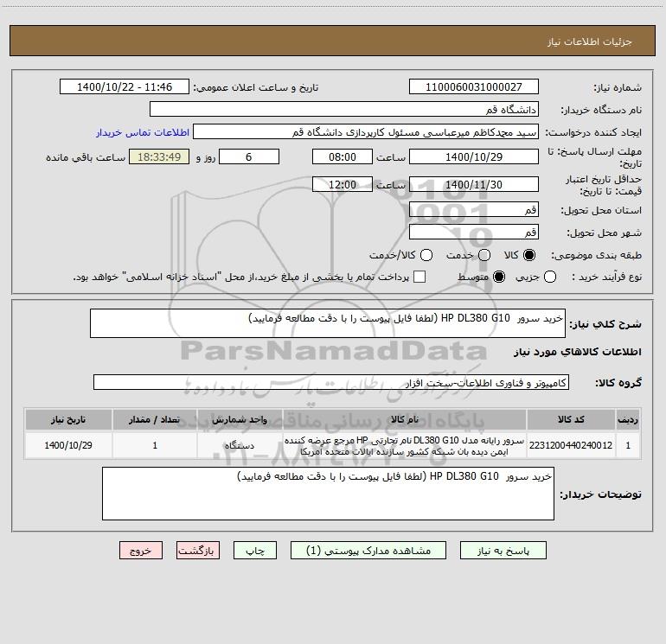Click response deadline time field 08:00

click(x=343, y=156)
